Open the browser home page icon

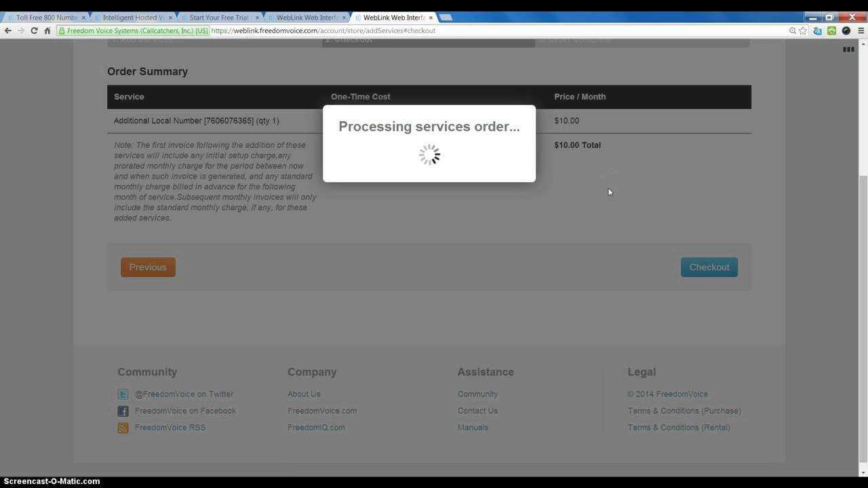click(x=47, y=30)
